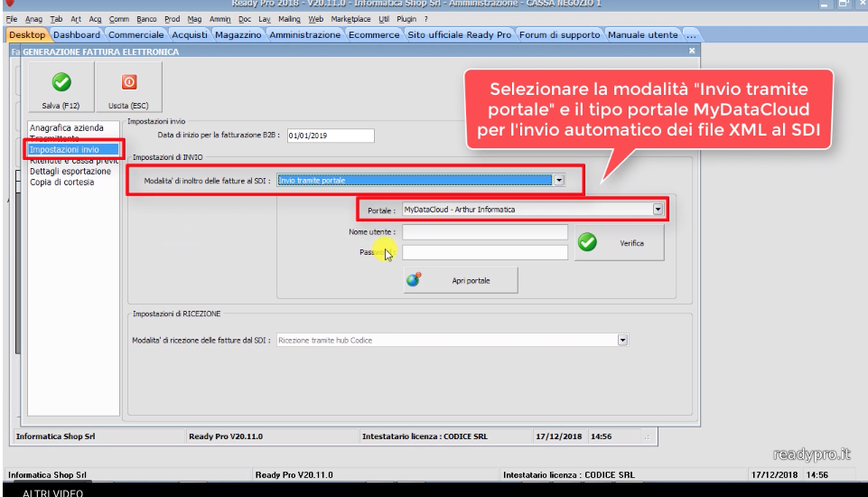Open the ? help menu
The width and height of the screenshot is (868, 497).
click(426, 19)
